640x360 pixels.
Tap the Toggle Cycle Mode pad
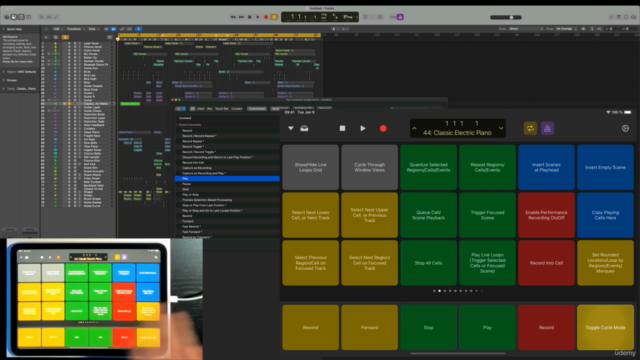[x=605, y=327]
